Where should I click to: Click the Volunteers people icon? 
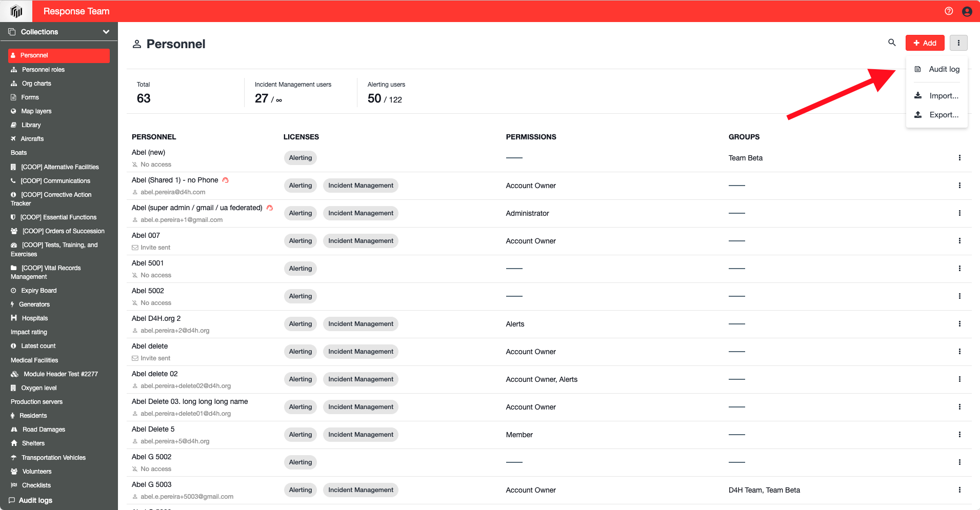click(14, 472)
